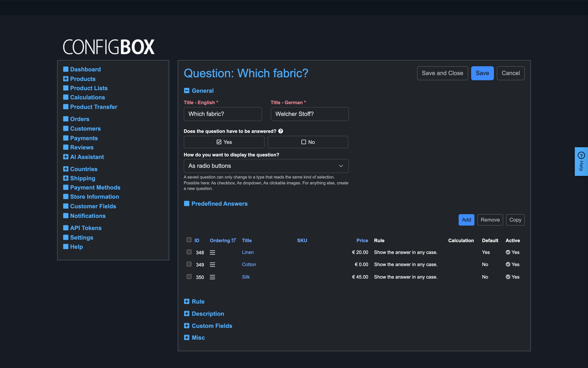Viewport: 588px width, 368px height.
Task: Expand the Misc section
Action: (x=187, y=337)
